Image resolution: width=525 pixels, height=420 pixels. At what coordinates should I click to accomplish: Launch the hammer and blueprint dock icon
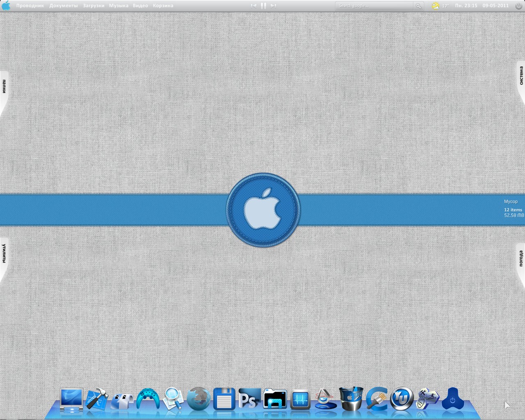[97, 399]
